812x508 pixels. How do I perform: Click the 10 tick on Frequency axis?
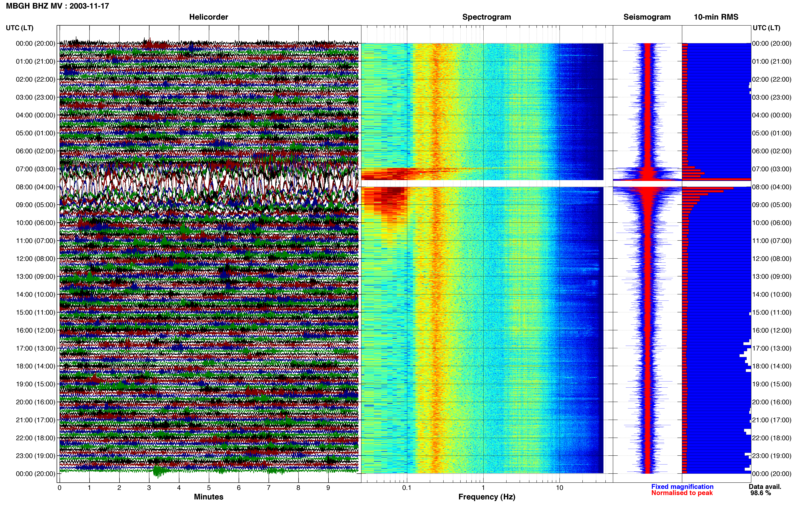pos(559,487)
